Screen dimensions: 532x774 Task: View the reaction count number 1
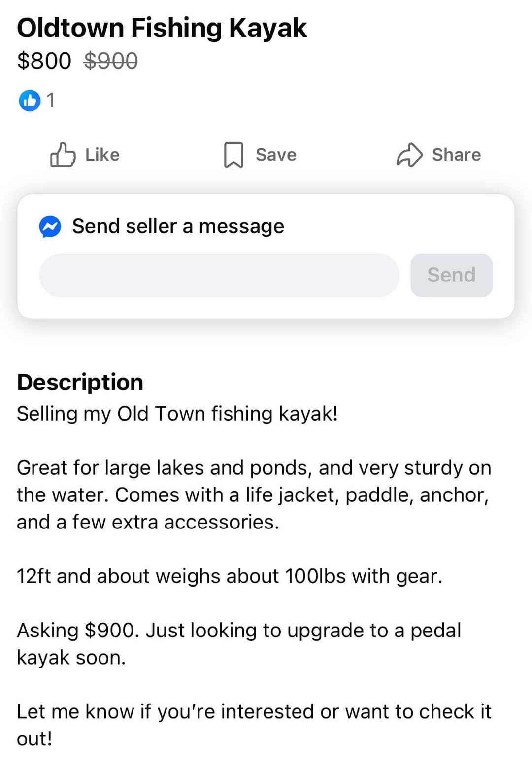tap(50, 101)
